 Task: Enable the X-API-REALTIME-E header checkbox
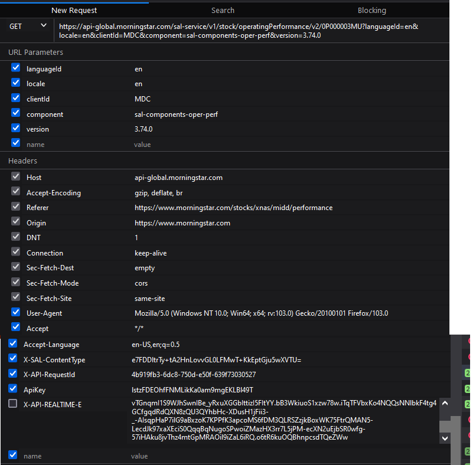point(13,404)
